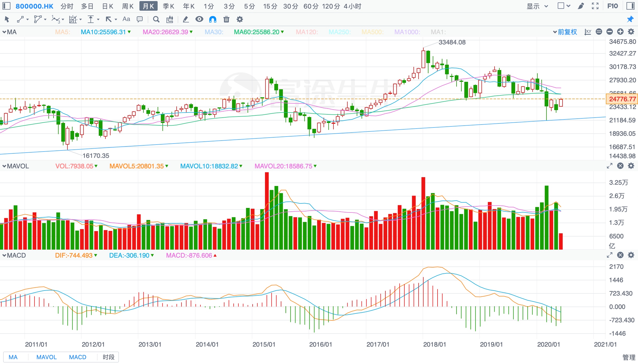Viewport: 638px width, 364px height.
Task: Toggle the blue pin for drawing toolbar
Action: (x=630, y=19)
